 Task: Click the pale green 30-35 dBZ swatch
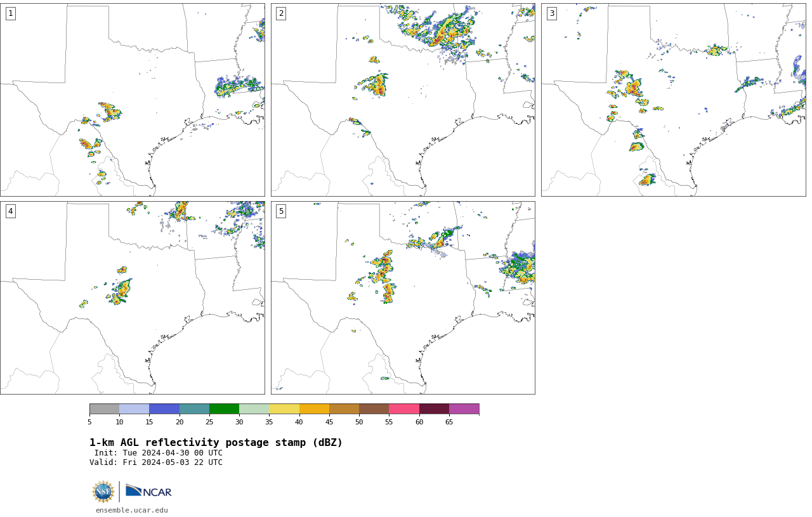[x=254, y=409]
